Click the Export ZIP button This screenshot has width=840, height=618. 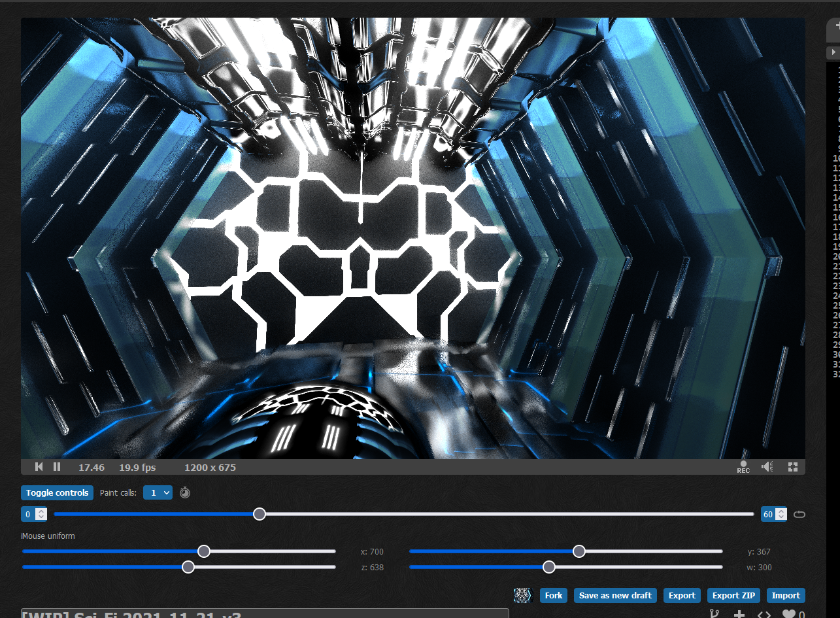pyautogui.click(x=733, y=595)
